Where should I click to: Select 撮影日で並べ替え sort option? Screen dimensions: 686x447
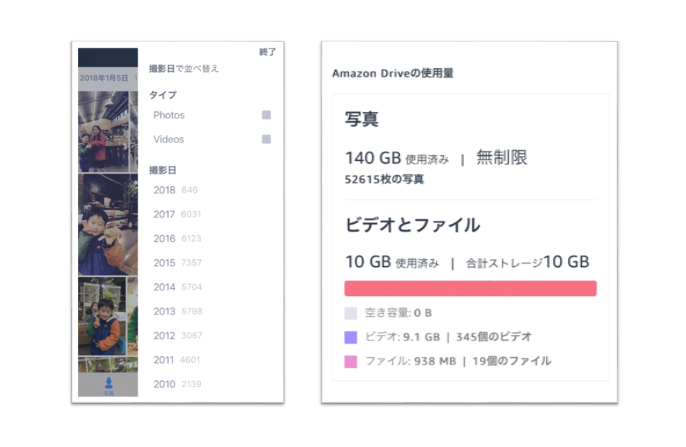coord(183,69)
